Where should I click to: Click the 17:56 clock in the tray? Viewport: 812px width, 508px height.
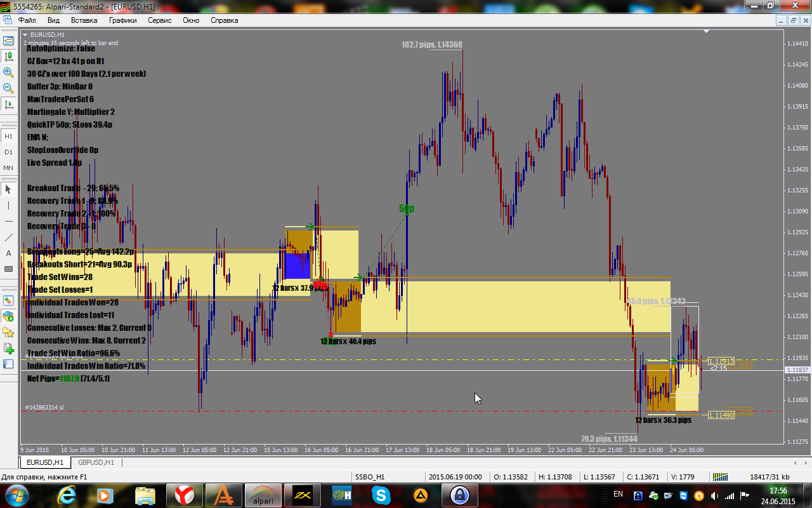pos(778,490)
